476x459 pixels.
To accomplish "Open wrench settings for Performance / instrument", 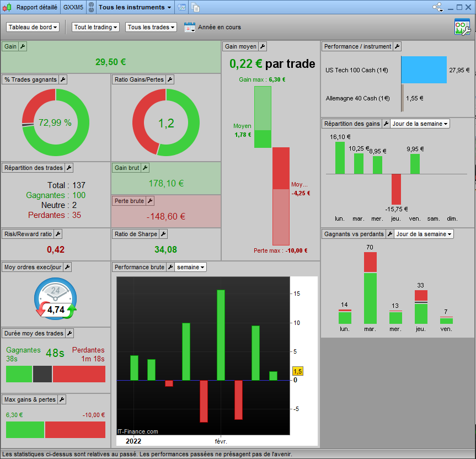I will pos(397,46).
